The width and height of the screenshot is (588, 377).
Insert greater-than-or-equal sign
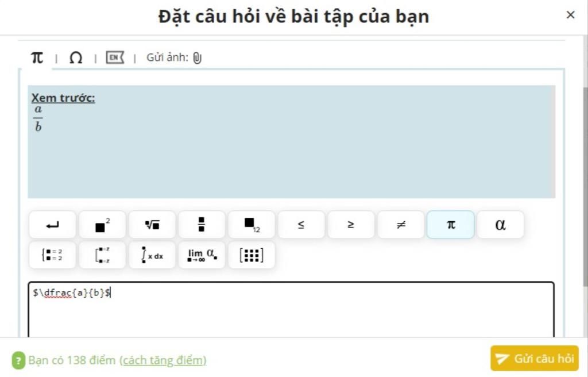(351, 225)
